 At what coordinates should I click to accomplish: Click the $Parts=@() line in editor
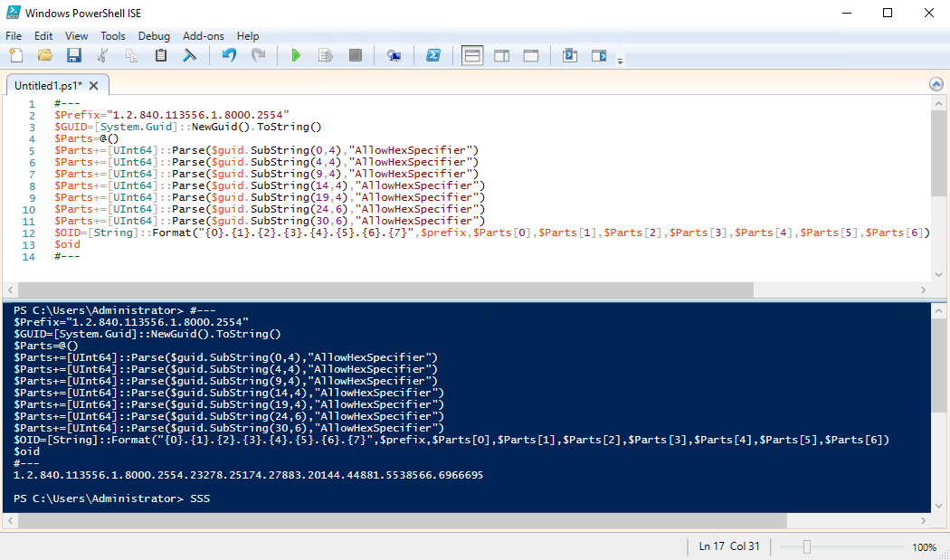pos(87,138)
